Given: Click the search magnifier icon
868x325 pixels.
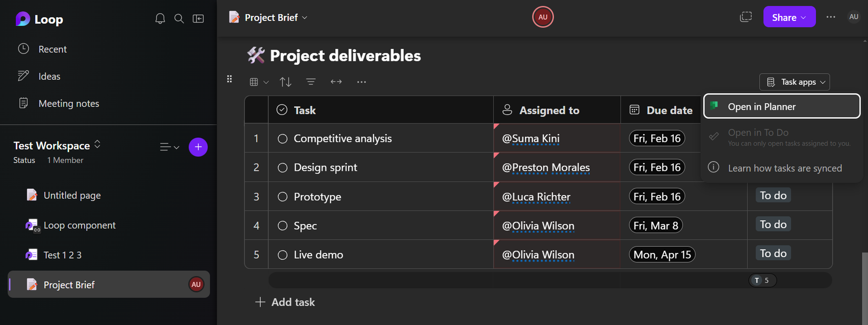Looking at the screenshot, I should tap(179, 19).
